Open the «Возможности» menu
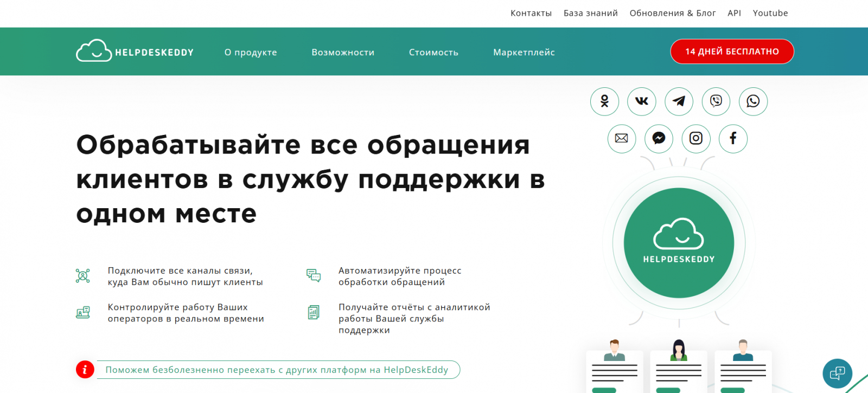The width and height of the screenshot is (868, 393). pos(343,53)
